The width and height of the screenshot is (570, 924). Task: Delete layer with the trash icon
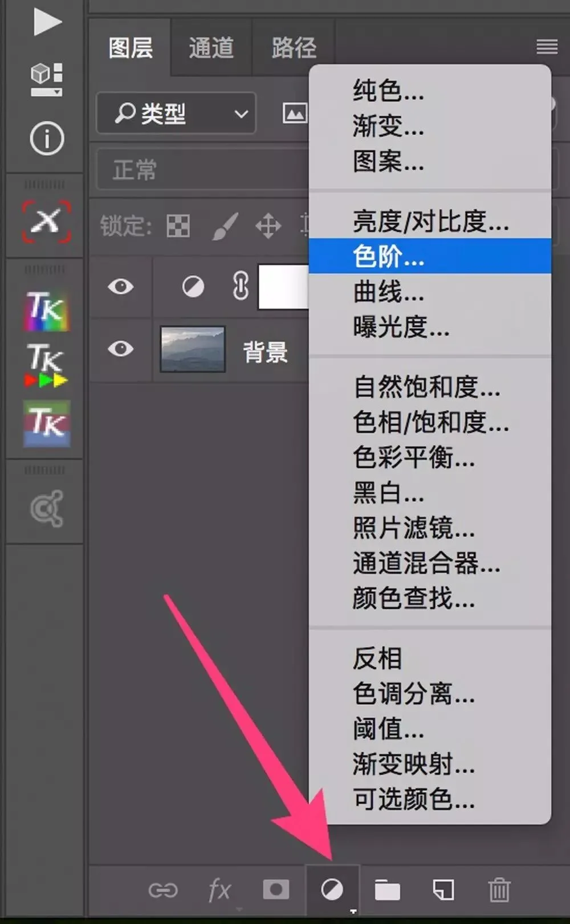pyautogui.click(x=499, y=890)
